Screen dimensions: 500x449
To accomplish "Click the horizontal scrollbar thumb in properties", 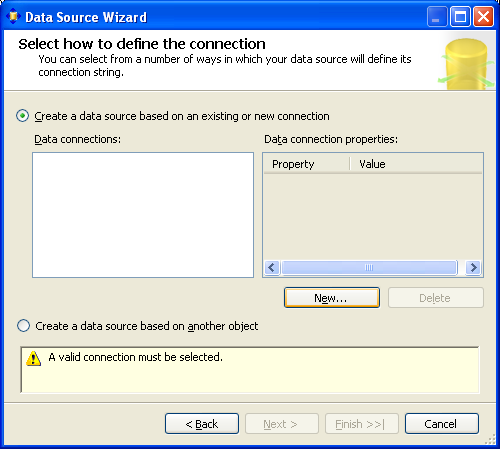I will [369, 267].
